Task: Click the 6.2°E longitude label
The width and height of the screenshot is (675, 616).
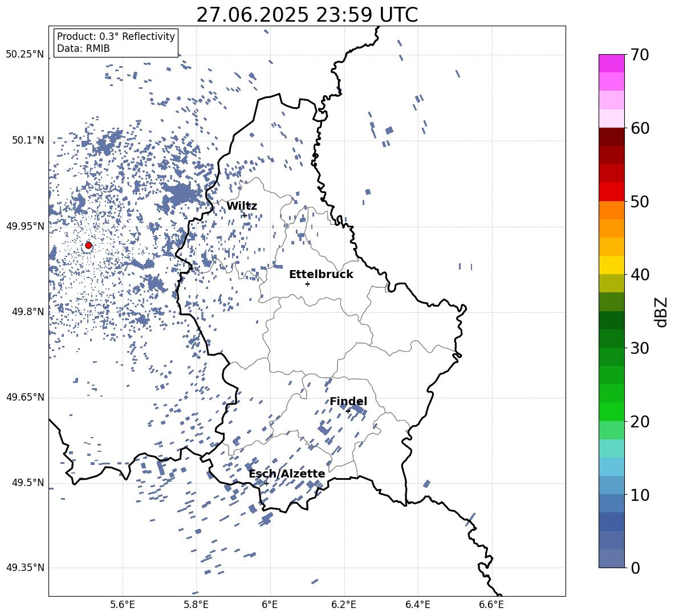Action: (344, 605)
